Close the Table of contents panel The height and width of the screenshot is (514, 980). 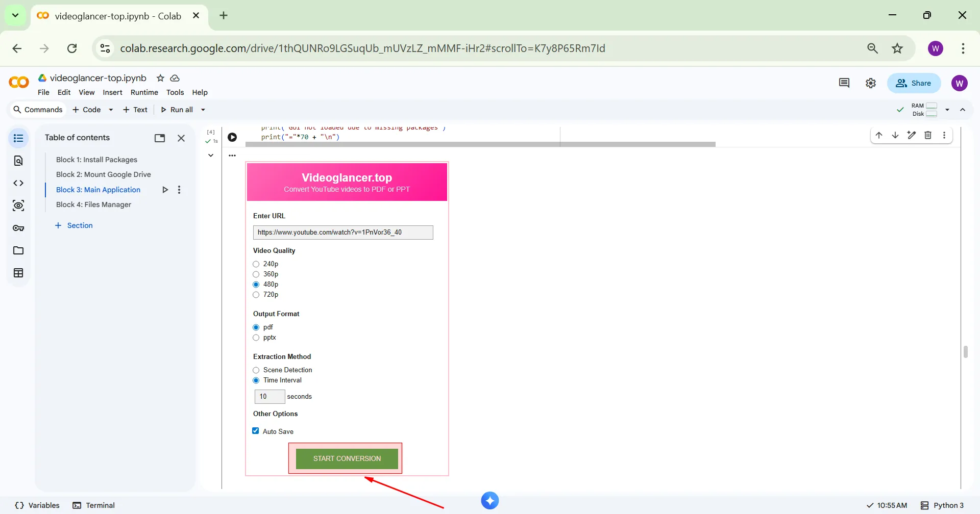point(181,138)
